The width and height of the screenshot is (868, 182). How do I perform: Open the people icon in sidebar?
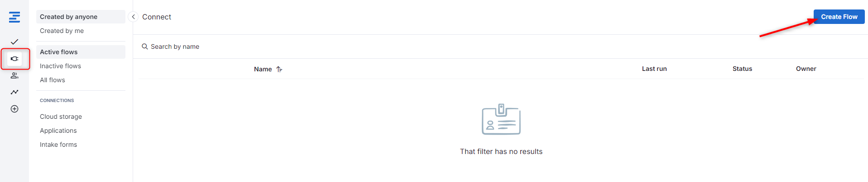[14, 75]
